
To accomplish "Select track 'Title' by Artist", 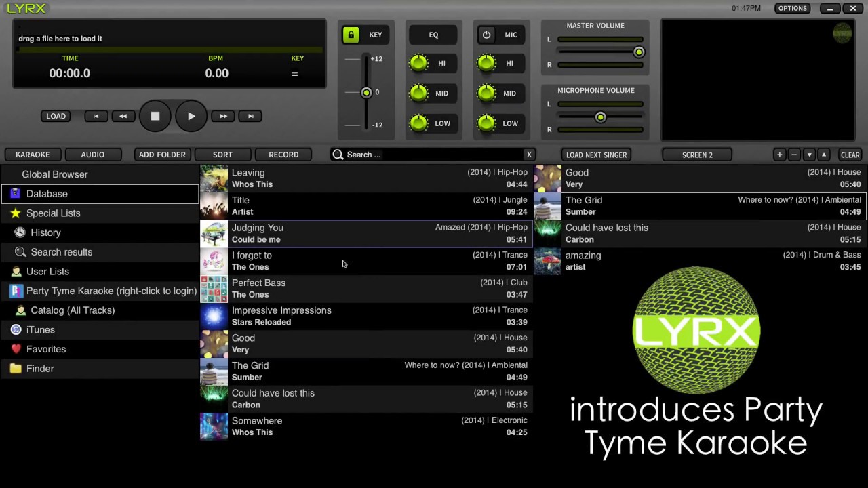I will 366,206.
